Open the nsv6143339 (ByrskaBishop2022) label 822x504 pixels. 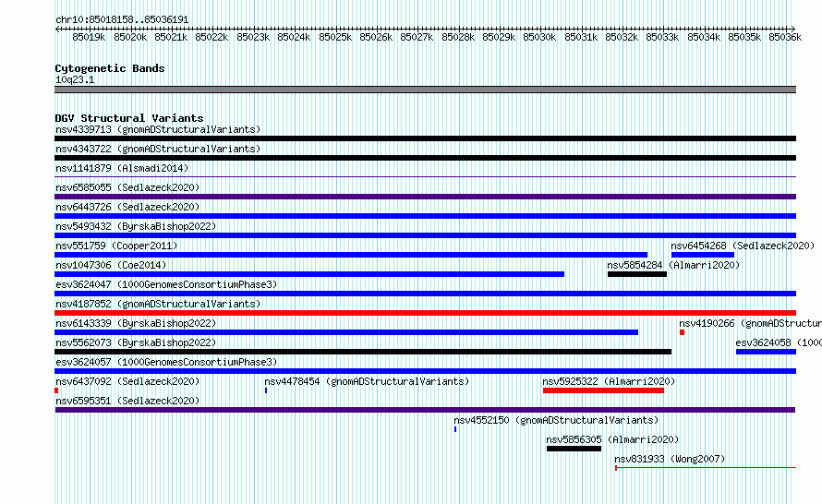(136, 323)
